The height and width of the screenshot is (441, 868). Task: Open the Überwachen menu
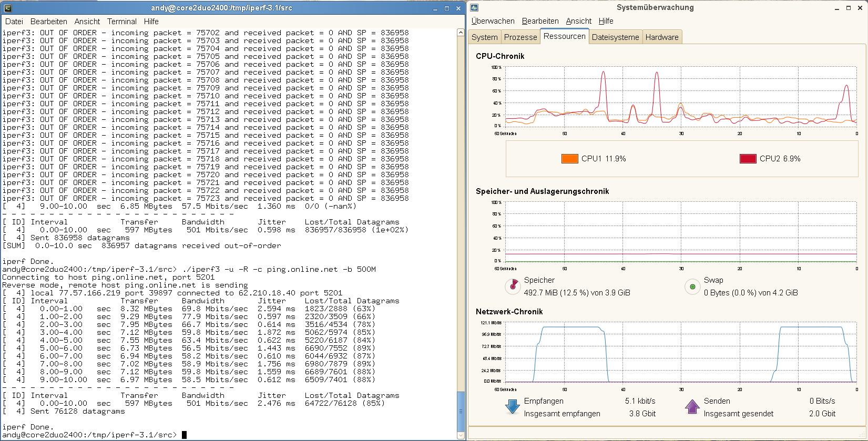tap(493, 21)
